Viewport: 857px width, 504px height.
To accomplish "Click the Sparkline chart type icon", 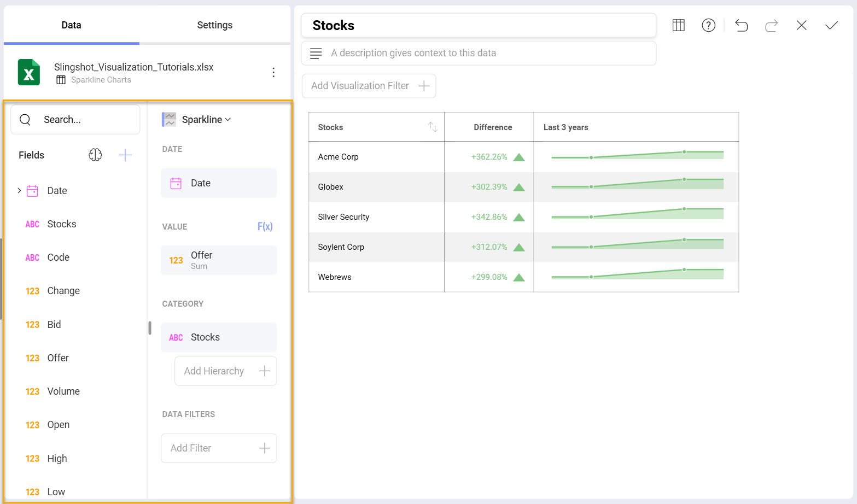I will [169, 120].
